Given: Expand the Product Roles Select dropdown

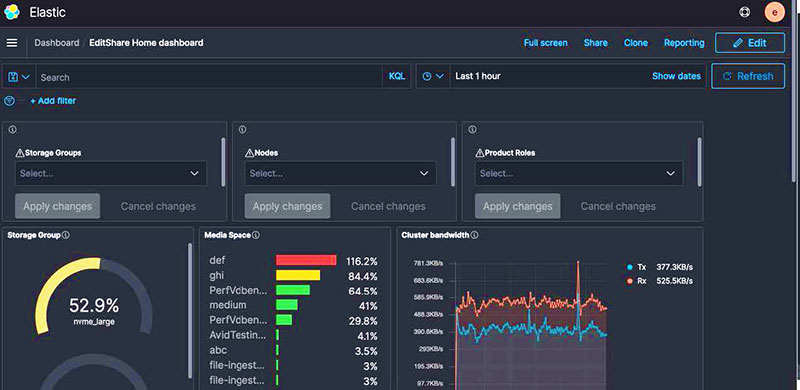Looking at the screenshot, I should 579,174.
